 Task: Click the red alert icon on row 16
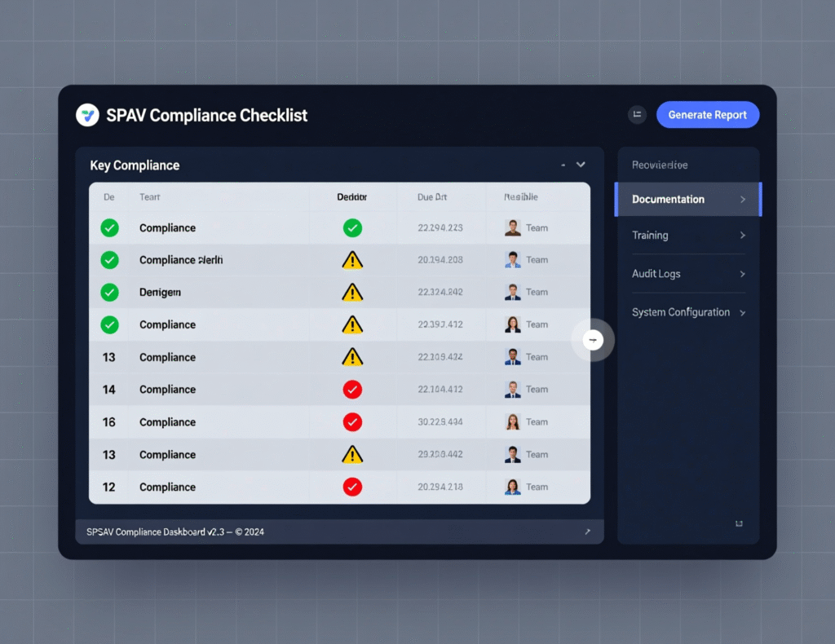352,422
